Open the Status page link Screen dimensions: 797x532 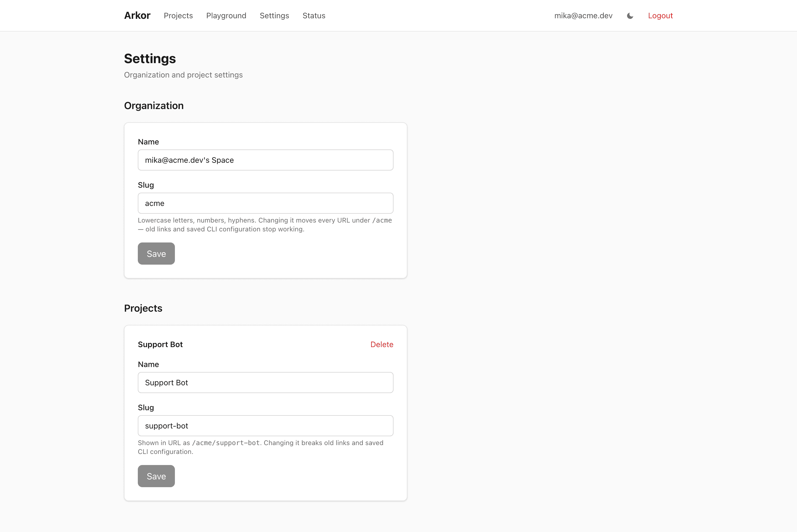coord(314,16)
